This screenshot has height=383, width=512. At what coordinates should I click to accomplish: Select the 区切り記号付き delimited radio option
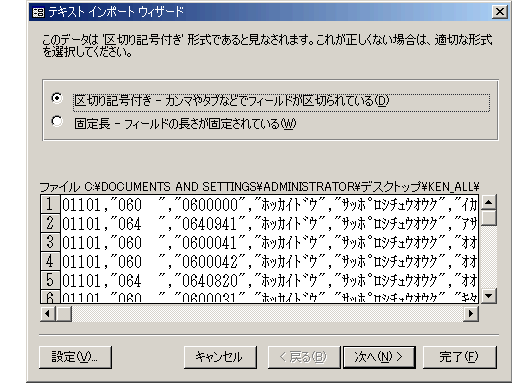(x=57, y=98)
